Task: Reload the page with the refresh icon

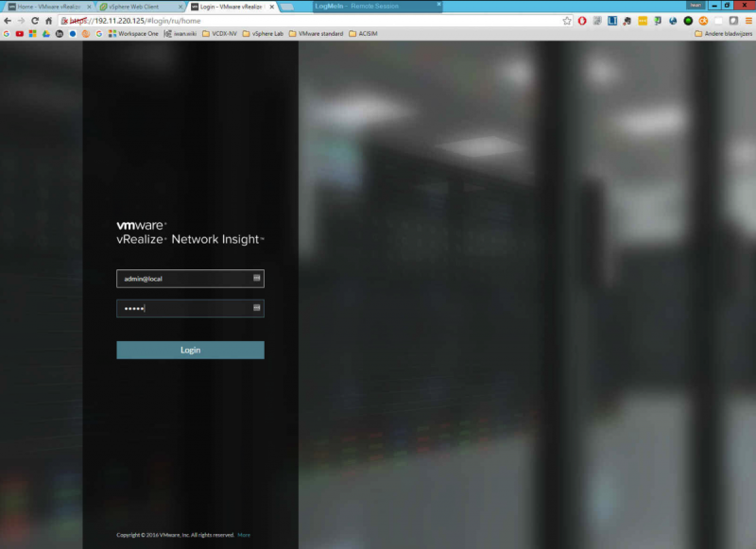Action: click(x=35, y=20)
